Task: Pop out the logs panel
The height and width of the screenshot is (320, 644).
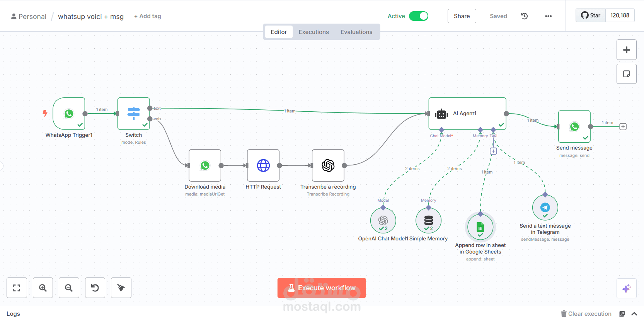Action: (x=622, y=314)
